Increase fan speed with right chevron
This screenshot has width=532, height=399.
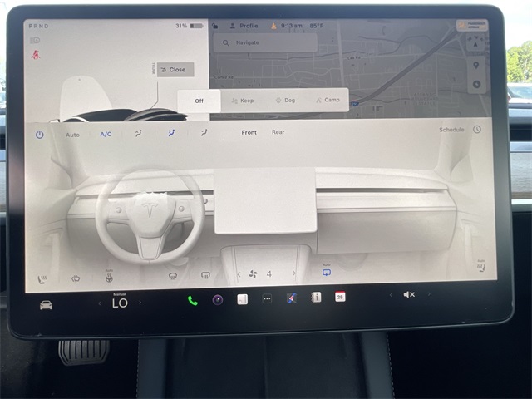click(293, 273)
